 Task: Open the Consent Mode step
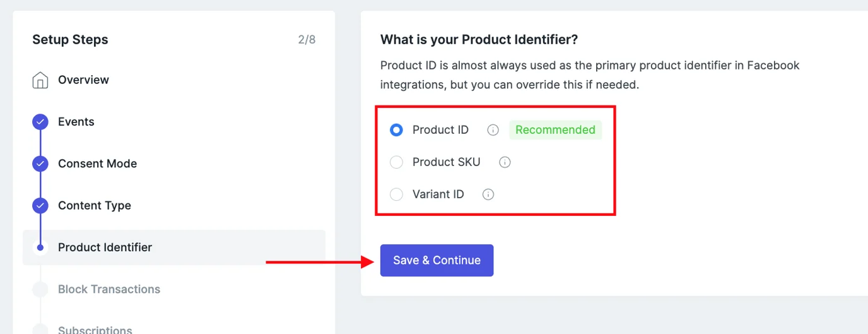97,164
